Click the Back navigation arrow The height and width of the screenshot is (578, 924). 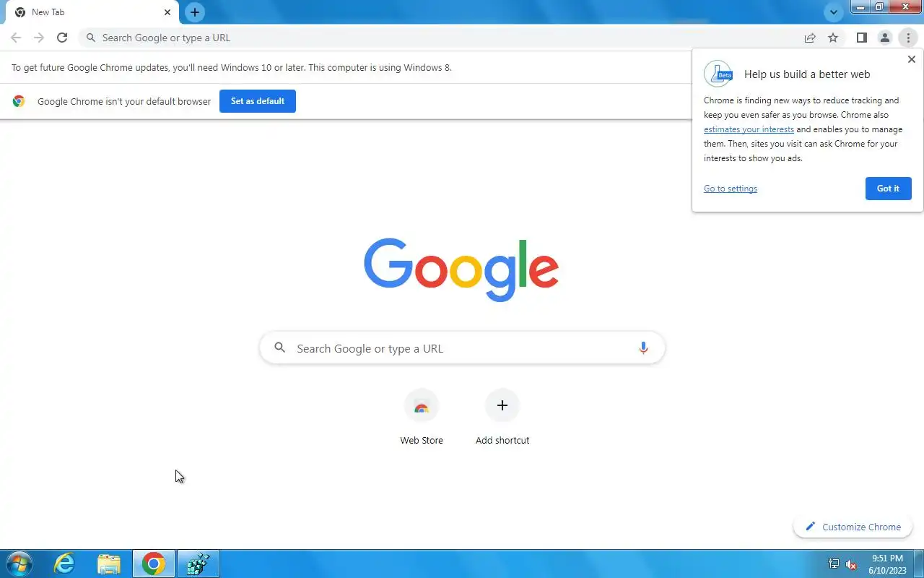click(x=16, y=38)
